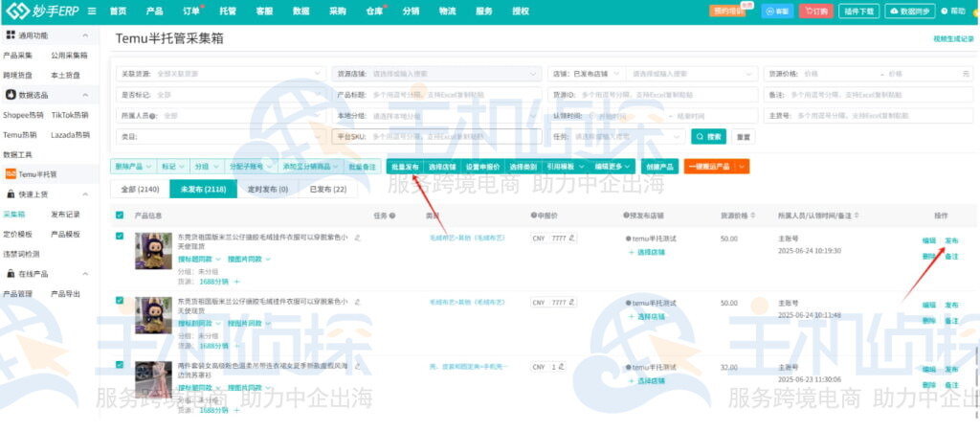Image resolution: width=980 pixels, height=432 pixels.
Task: Click the info icon beside 申报价 column header
Action: click(534, 216)
